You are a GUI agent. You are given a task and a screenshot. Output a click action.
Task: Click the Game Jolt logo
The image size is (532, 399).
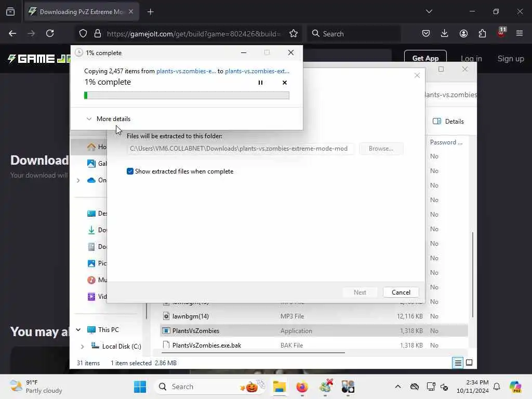click(x=39, y=59)
